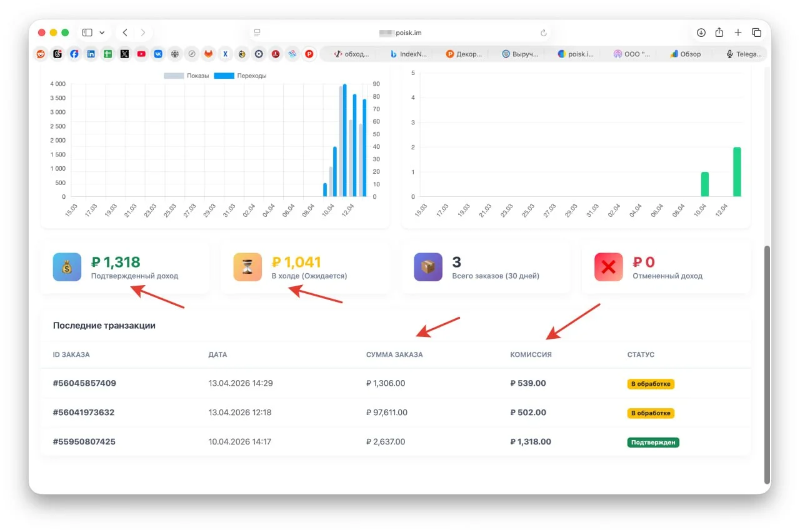Click the poisk.im address bar
Screen dimensions: 800x532
coord(400,33)
